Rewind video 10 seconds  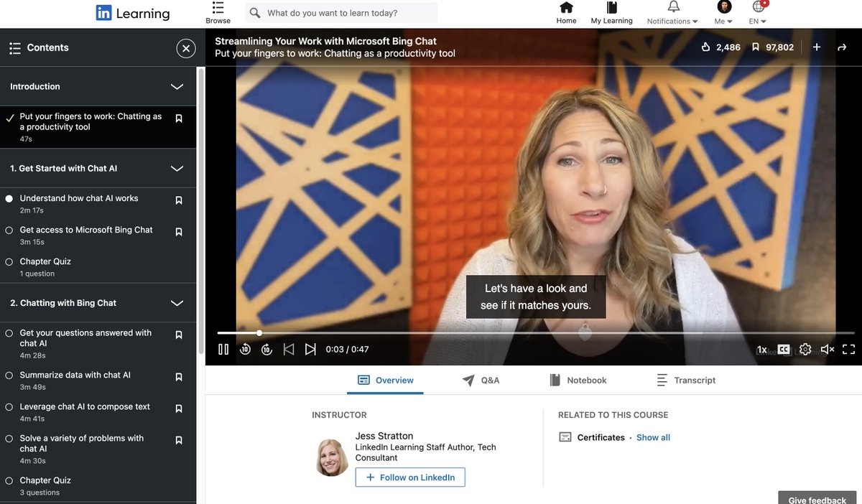245,350
